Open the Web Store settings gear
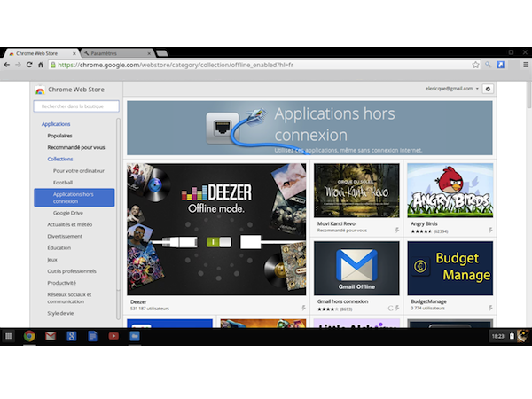Image resolution: width=532 pixels, height=399 pixels. (488, 89)
